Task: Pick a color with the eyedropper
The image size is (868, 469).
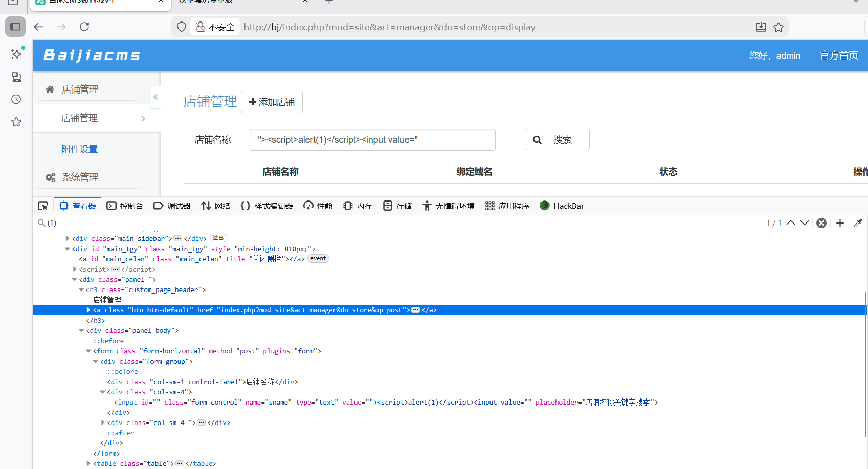Action: click(x=858, y=223)
